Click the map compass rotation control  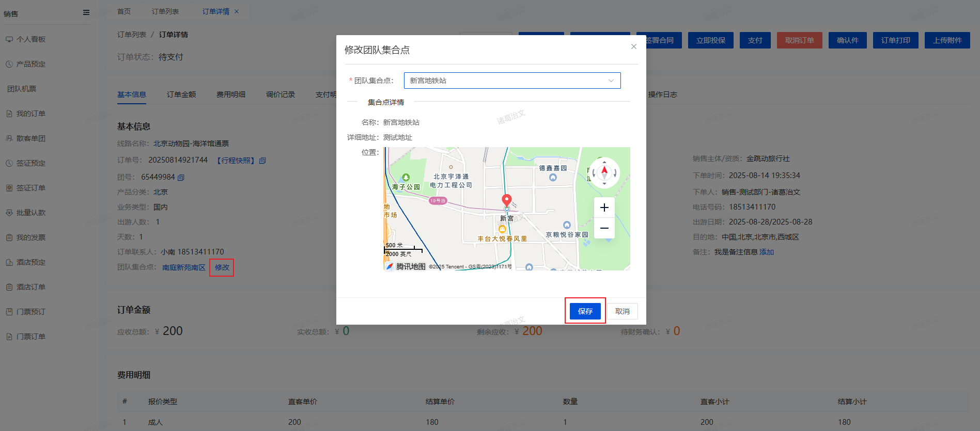(604, 172)
